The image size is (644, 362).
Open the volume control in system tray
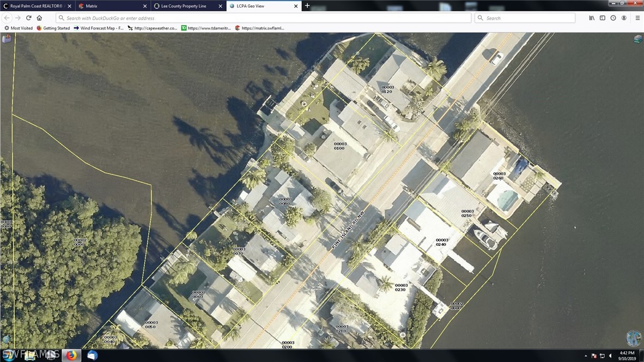click(x=611, y=356)
